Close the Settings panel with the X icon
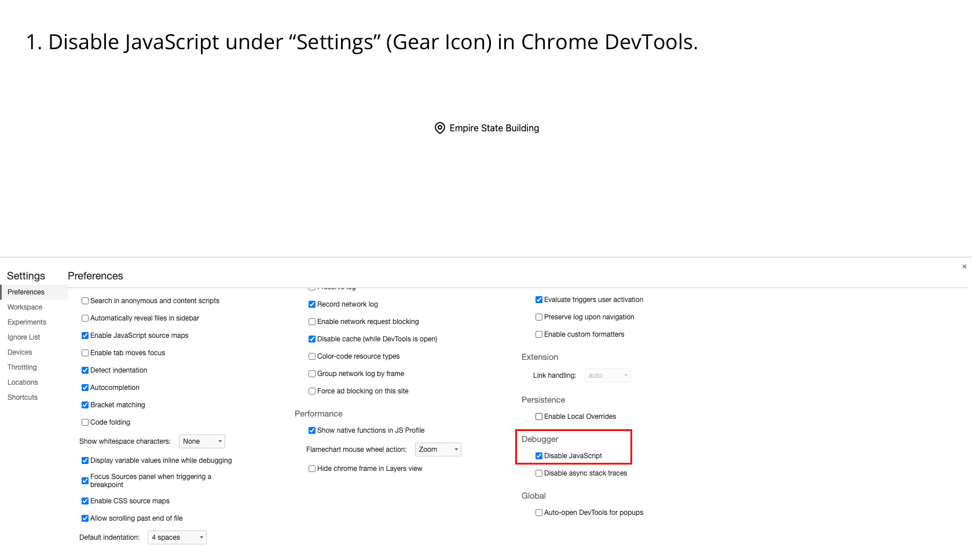 (964, 267)
